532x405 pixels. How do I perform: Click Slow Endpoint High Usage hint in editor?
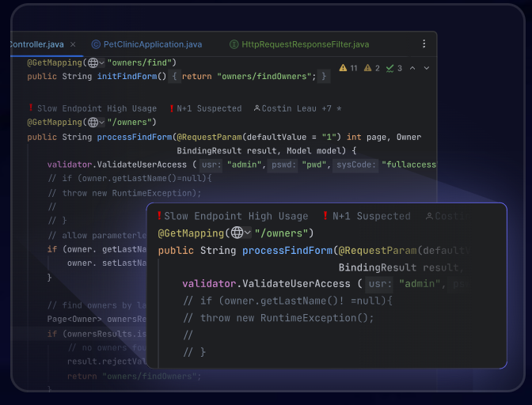tap(93, 108)
